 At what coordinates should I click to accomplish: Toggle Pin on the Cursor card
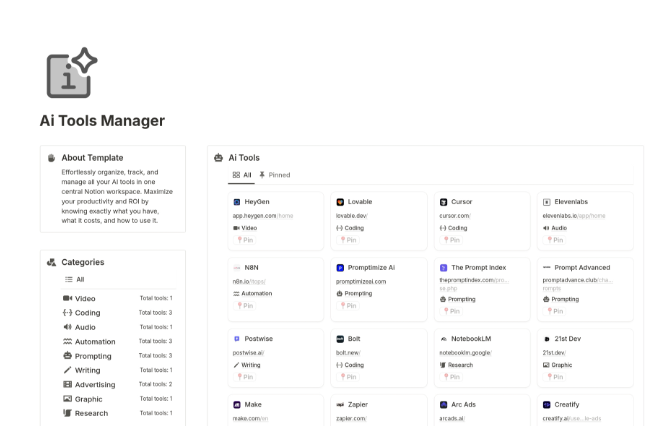click(x=451, y=240)
